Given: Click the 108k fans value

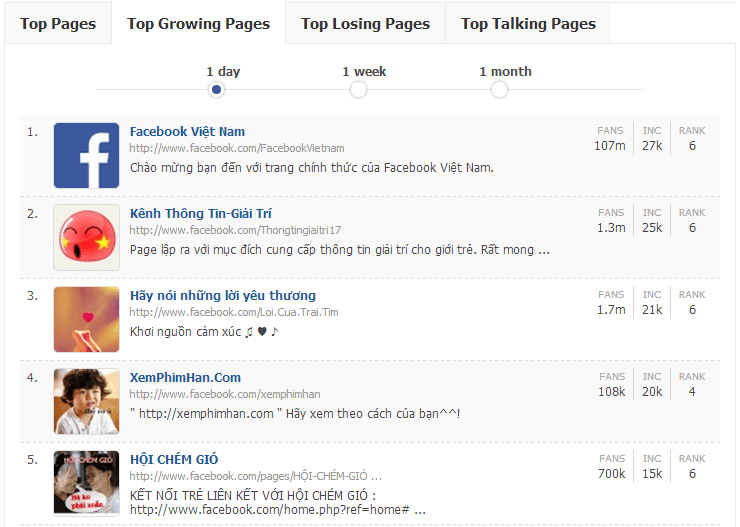Looking at the screenshot, I should 612,392.
